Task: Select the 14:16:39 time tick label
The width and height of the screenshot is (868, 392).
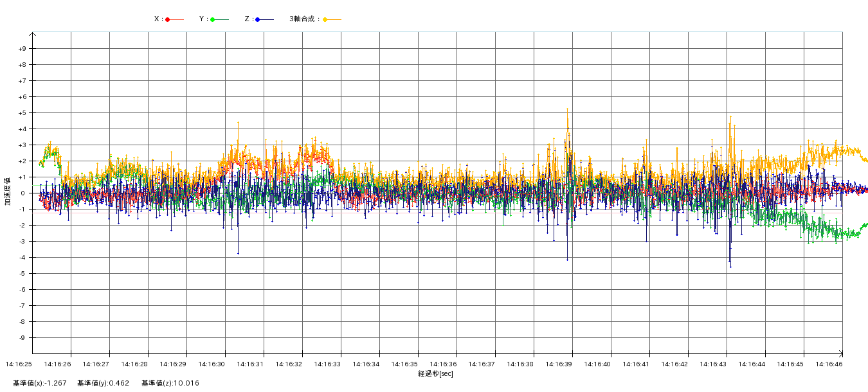Action: click(x=559, y=364)
